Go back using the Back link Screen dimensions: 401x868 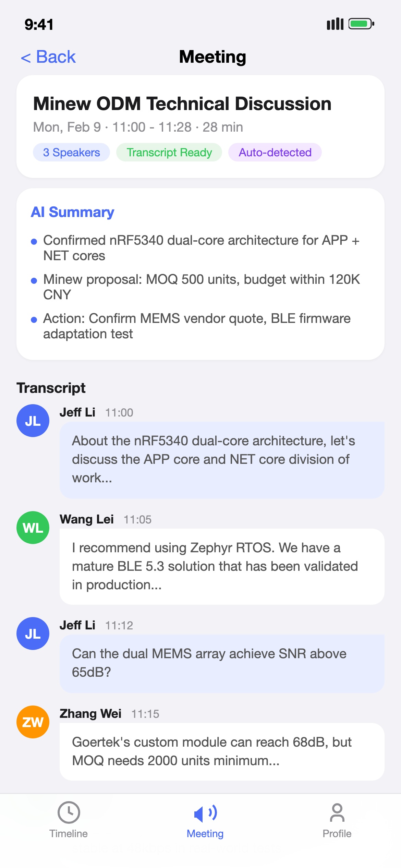[x=48, y=57]
